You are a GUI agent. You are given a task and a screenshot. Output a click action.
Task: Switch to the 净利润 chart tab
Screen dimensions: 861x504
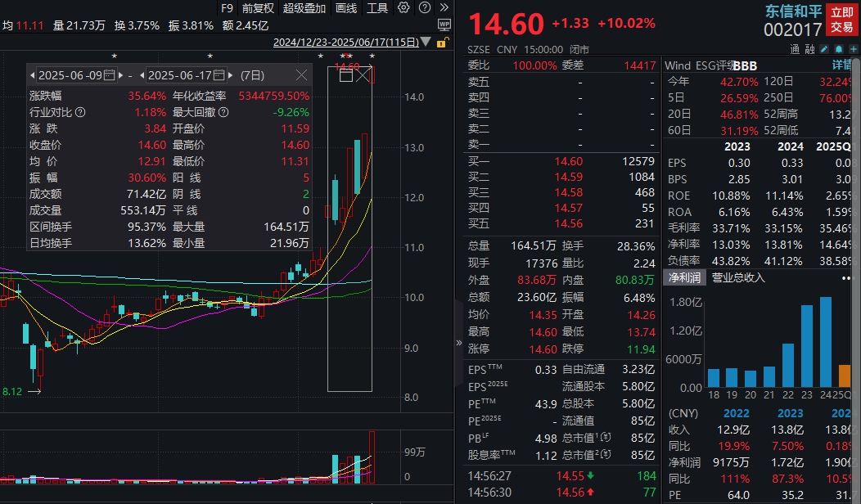(x=684, y=277)
